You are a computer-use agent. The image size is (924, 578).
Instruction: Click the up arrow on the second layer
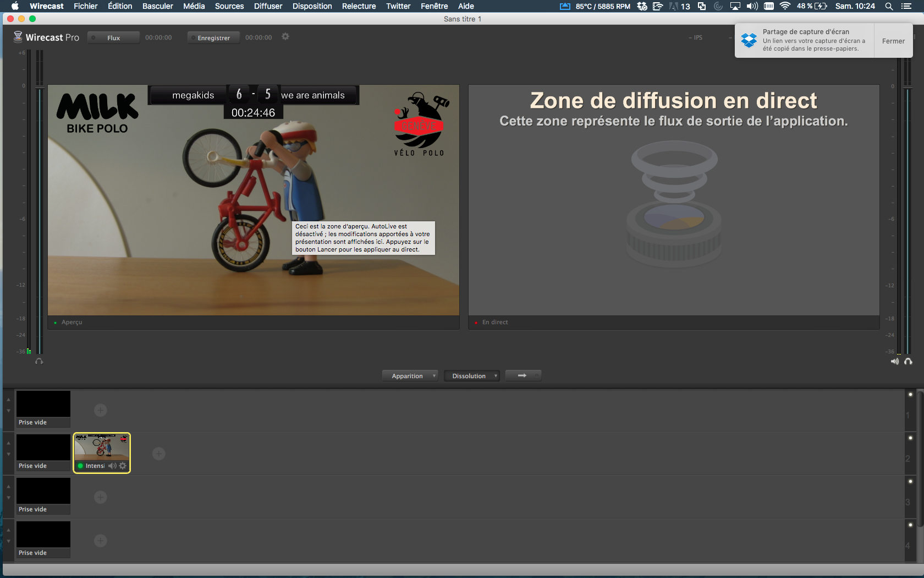tap(8, 443)
